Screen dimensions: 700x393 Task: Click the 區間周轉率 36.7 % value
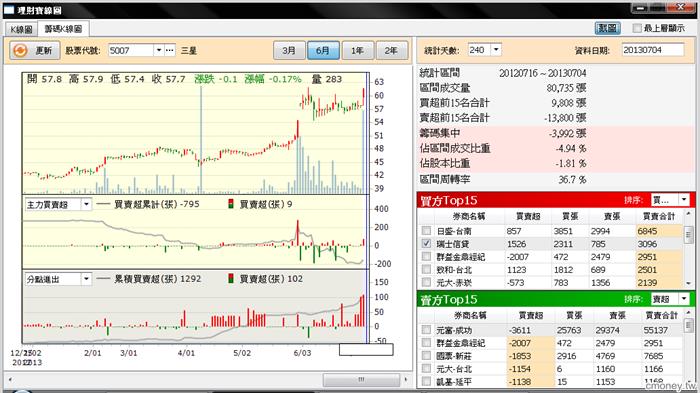[x=572, y=180]
